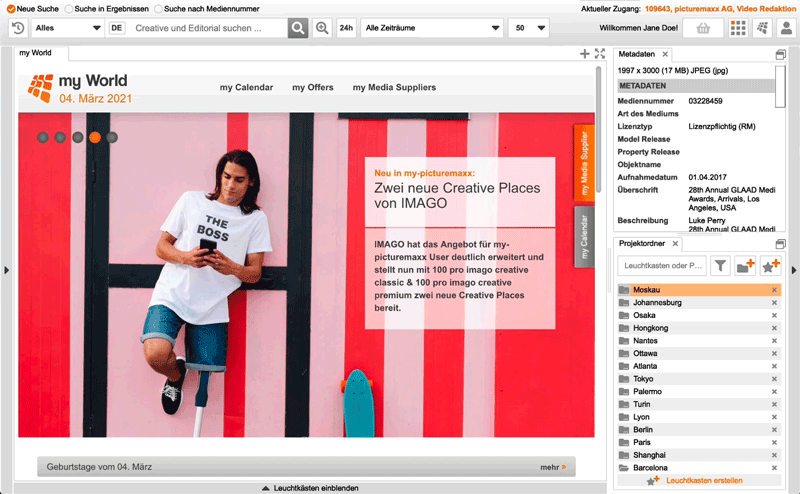Remove the Osaka folder with its X

coord(774,315)
